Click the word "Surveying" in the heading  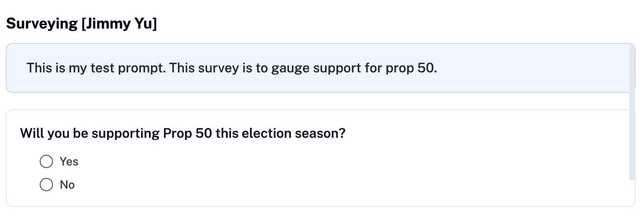point(42,24)
